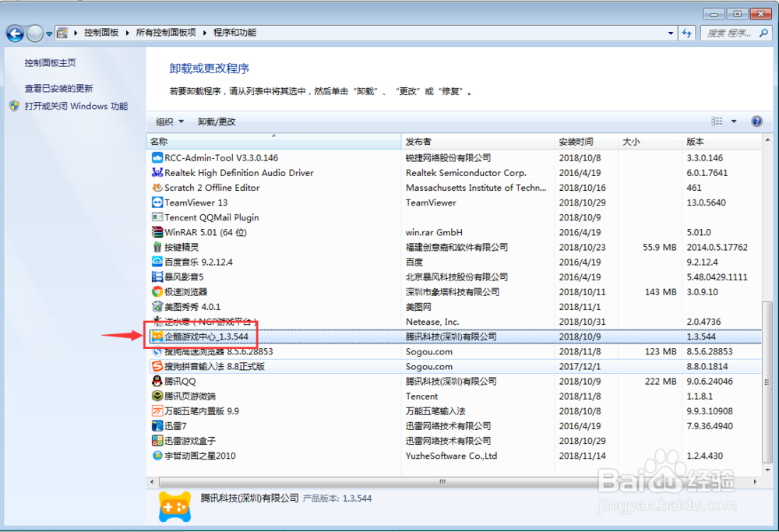Screen dimensions: 779x532
Task: Click vertical scrollbar down arrow
Action: 767,470
